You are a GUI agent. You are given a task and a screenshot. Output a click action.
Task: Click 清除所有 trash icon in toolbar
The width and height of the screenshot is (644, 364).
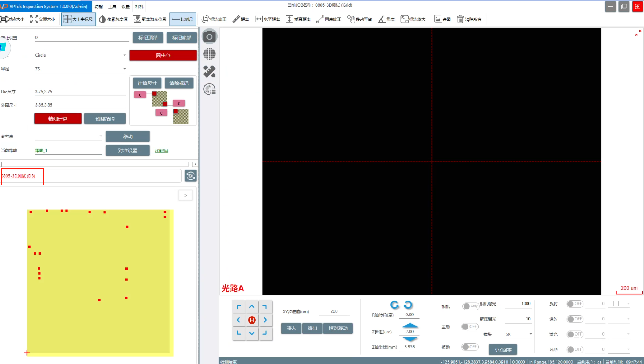click(469, 19)
